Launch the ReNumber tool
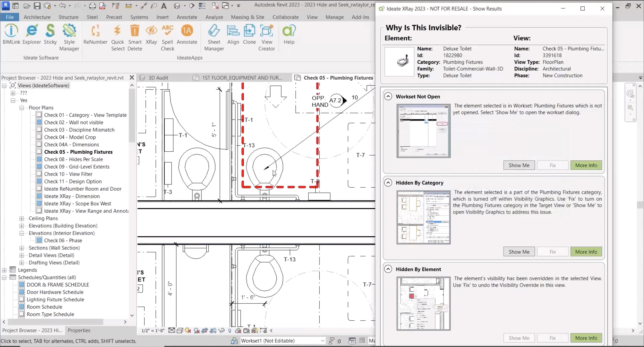The width and height of the screenshot is (644, 347). click(95, 34)
